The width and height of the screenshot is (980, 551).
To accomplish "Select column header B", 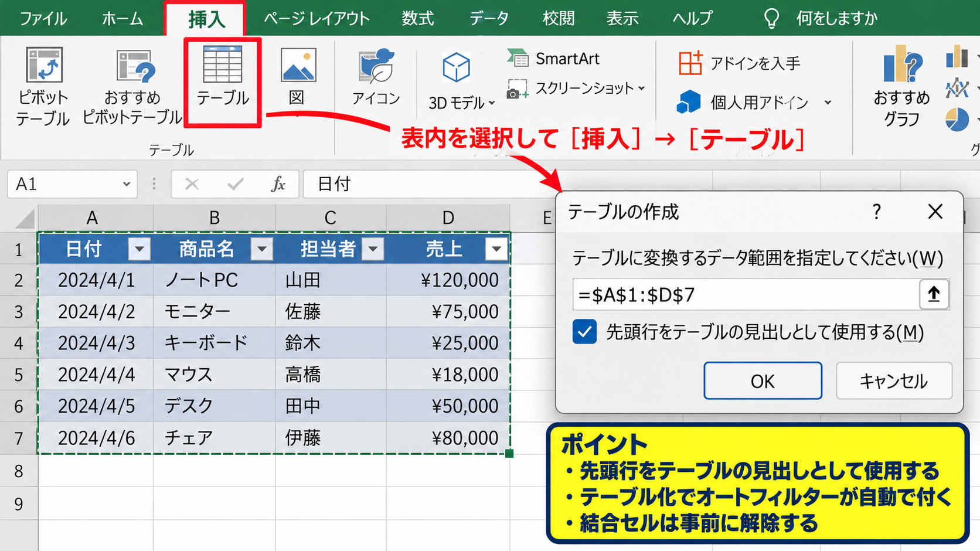I will 215,218.
